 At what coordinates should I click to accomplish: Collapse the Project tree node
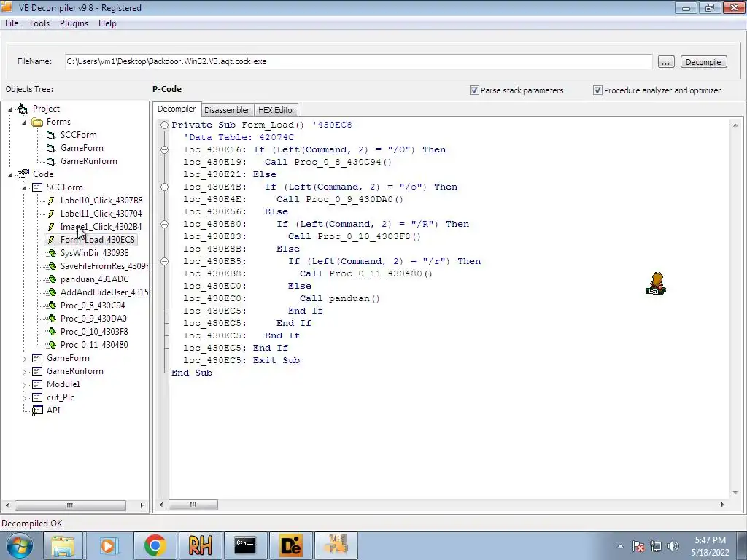[x=10, y=109]
